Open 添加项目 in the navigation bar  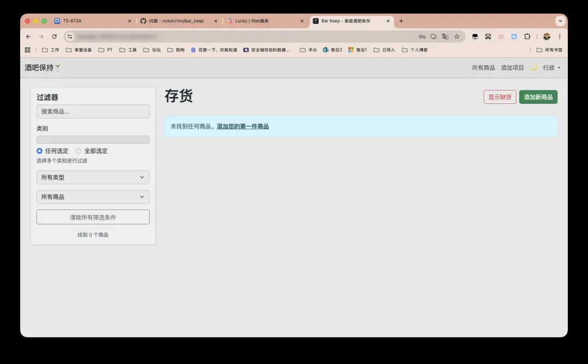click(x=512, y=68)
